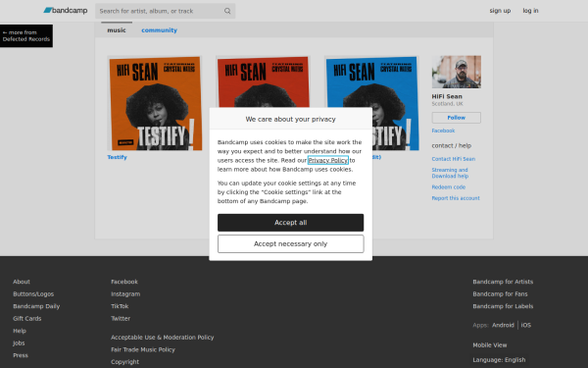Open the Android app link
588x368 pixels.
point(504,325)
